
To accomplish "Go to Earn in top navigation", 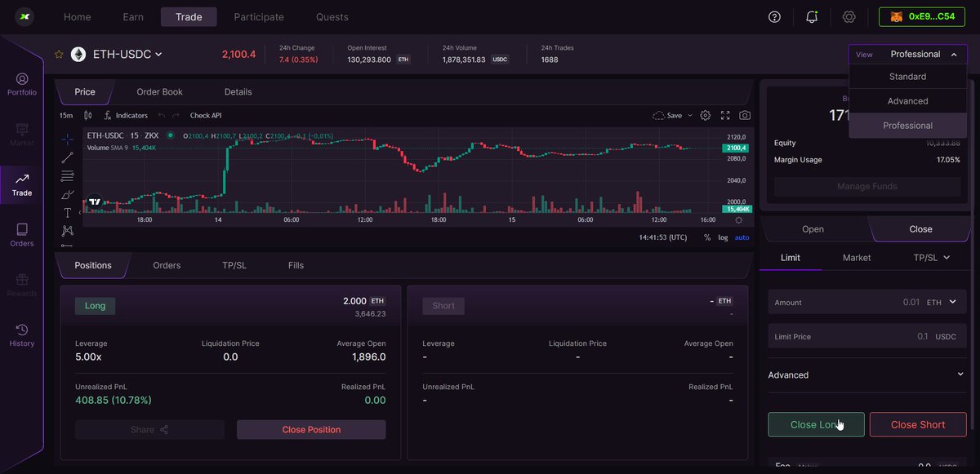I will pos(133,17).
